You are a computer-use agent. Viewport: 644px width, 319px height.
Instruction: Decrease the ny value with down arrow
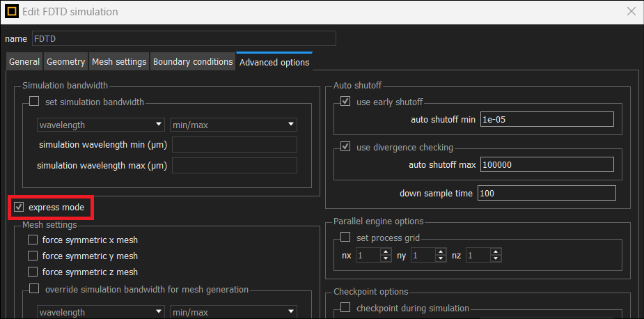point(441,259)
